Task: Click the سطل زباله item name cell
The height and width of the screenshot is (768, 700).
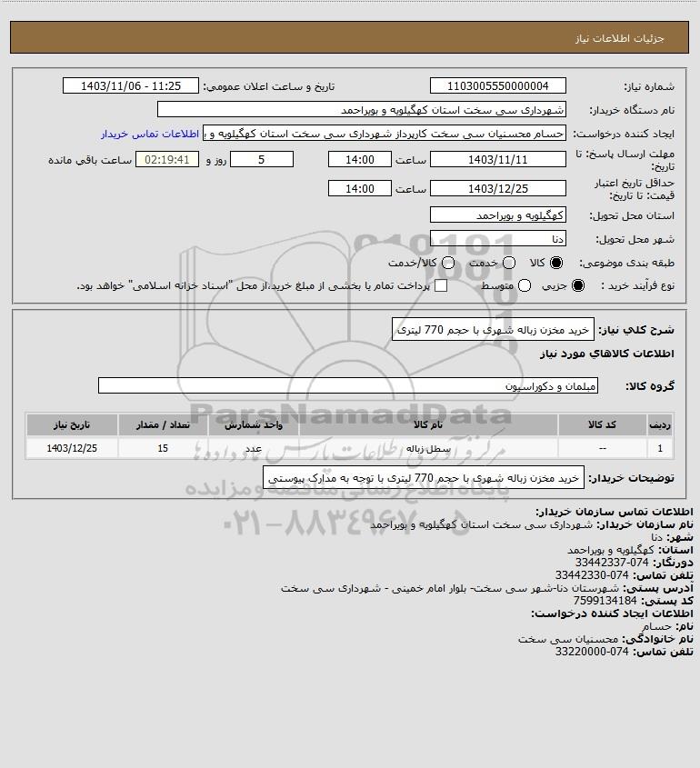Action: pos(428,448)
